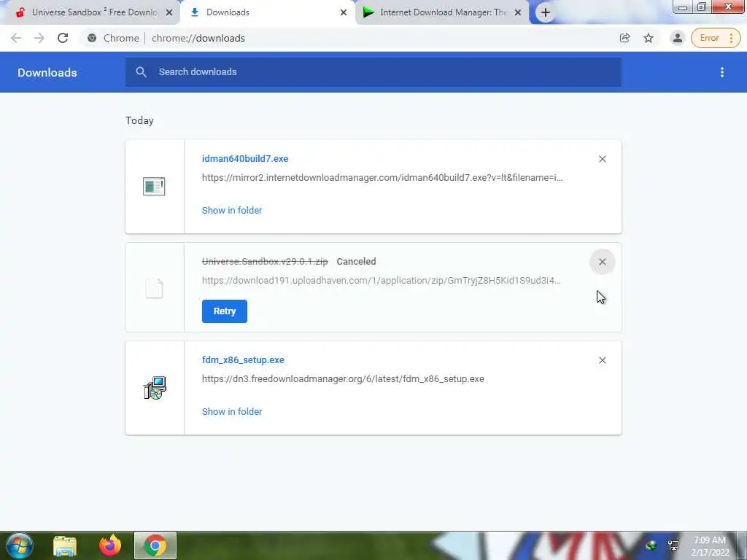The image size is (747, 560).
Task: Open a new tab
Action: click(546, 13)
